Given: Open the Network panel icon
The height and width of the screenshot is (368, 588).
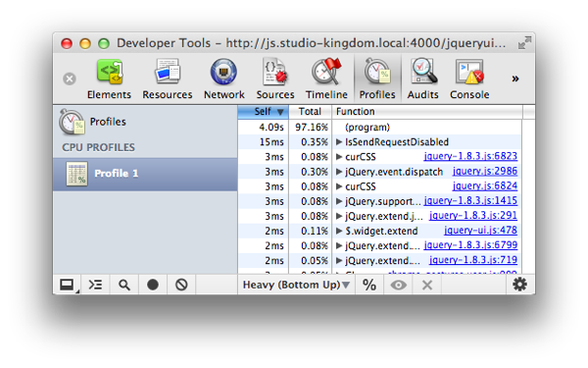Looking at the screenshot, I should point(223,72).
